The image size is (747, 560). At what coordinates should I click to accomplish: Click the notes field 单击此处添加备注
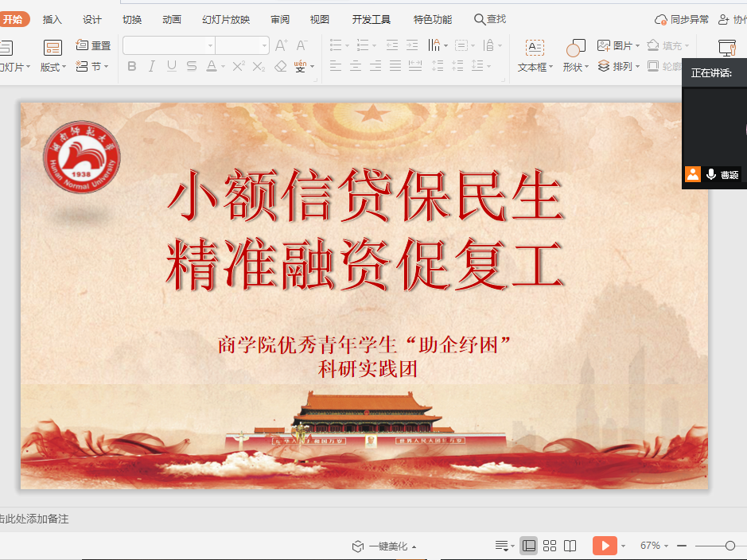coord(34,519)
